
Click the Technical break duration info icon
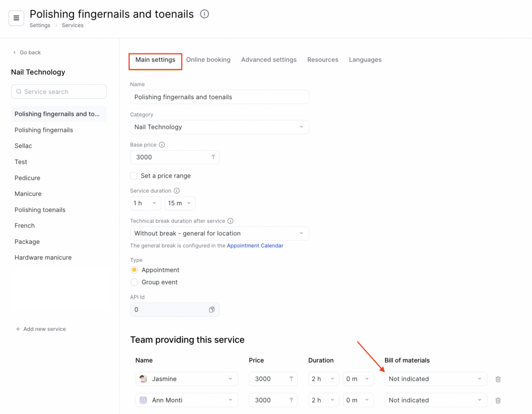click(230, 221)
